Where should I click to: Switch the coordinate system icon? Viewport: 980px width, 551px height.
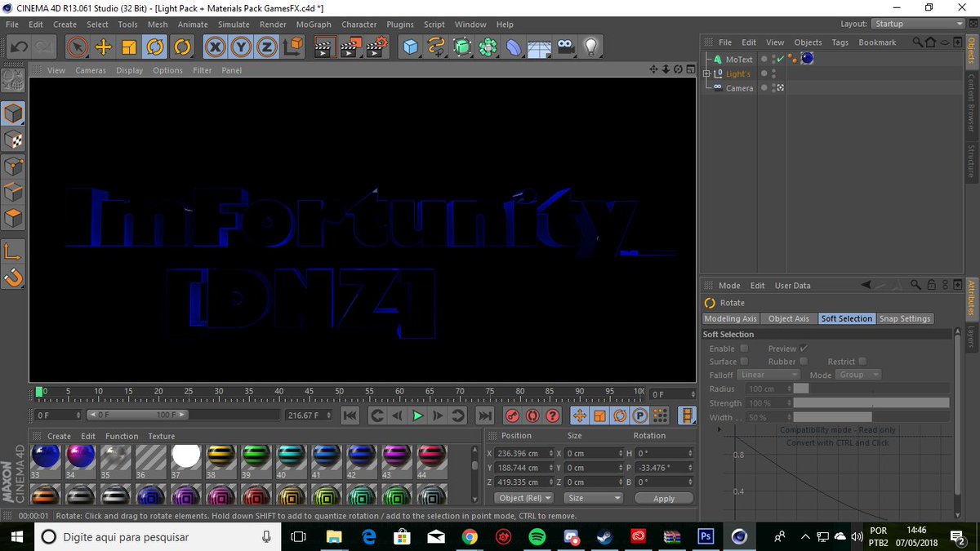[x=293, y=47]
